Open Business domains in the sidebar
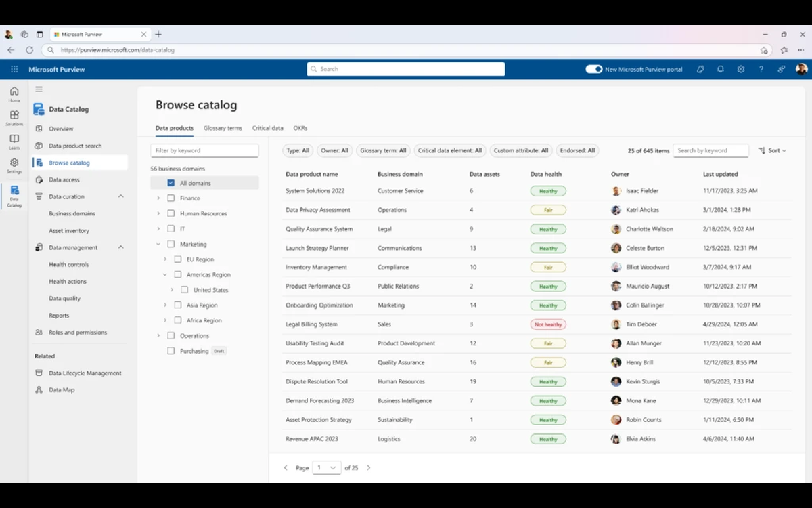This screenshot has width=812, height=508. [72, 213]
